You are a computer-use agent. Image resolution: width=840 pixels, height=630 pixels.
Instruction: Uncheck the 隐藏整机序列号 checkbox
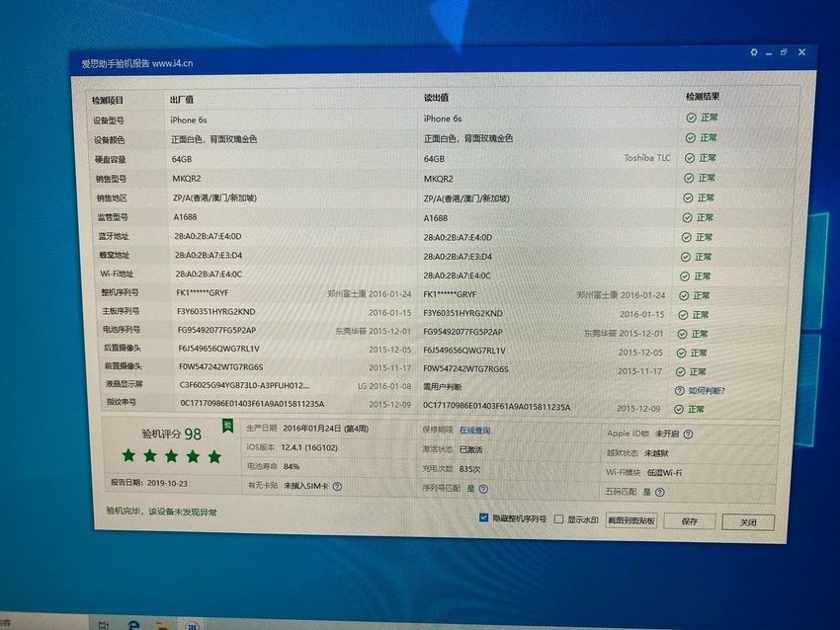[x=483, y=517]
